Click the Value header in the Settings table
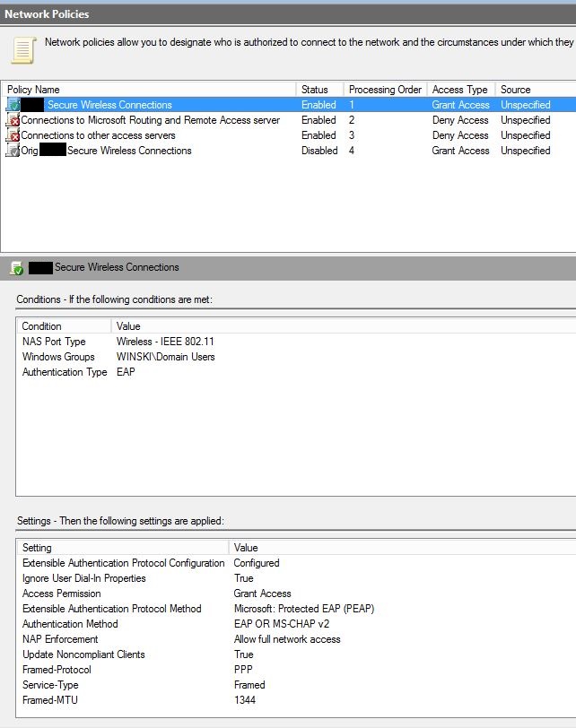This screenshot has height=728, width=576. point(403,548)
